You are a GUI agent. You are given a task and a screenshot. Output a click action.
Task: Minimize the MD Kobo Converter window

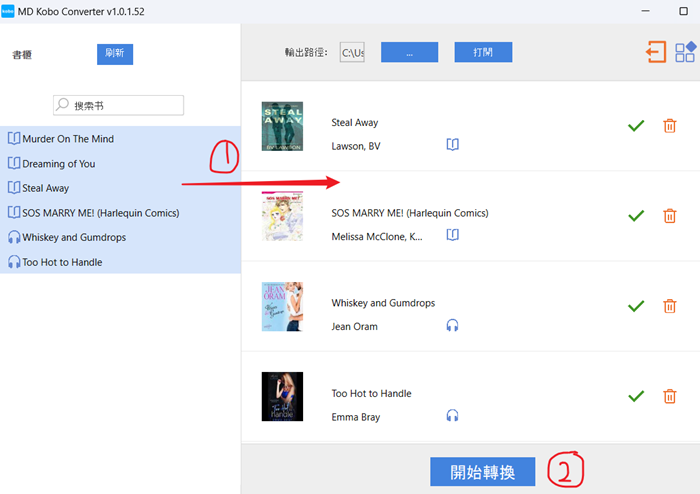[x=646, y=11]
